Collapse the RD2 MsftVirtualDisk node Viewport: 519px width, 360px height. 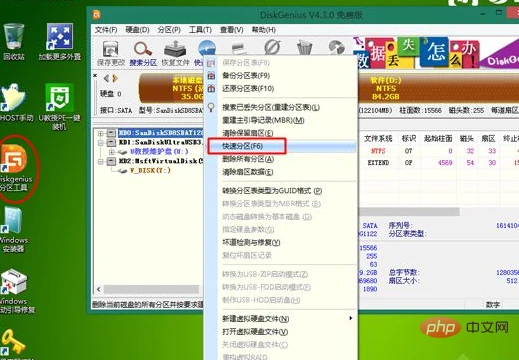click(100, 162)
